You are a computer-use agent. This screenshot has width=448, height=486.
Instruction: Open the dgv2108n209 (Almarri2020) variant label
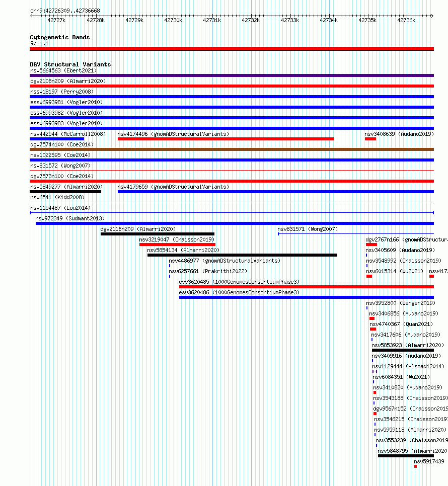pyautogui.click(x=68, y=81)
